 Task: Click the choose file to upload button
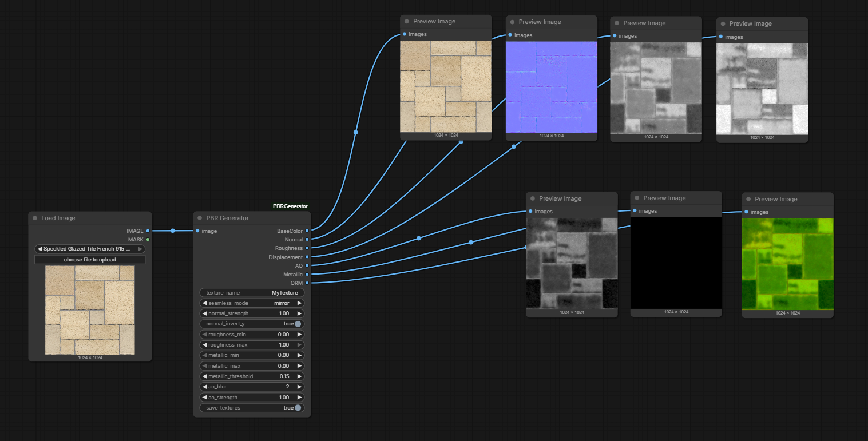click(x=90, y=260)
